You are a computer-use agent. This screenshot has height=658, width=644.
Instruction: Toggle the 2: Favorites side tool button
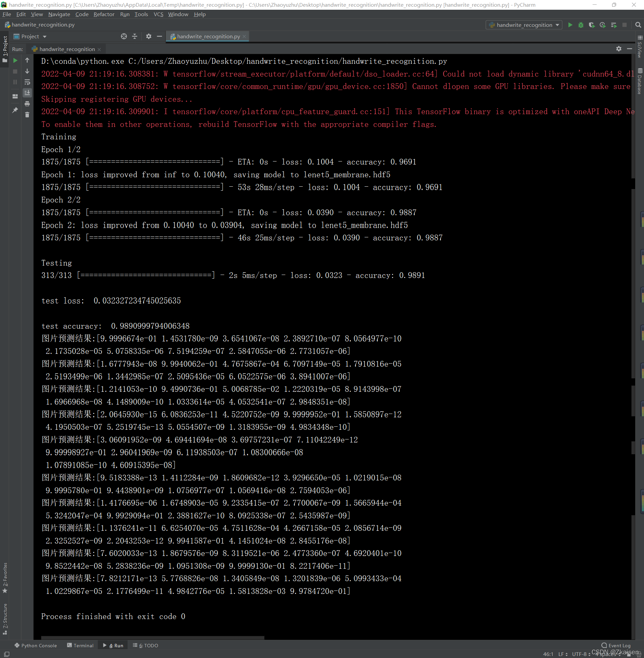click(x=5, y=578)
